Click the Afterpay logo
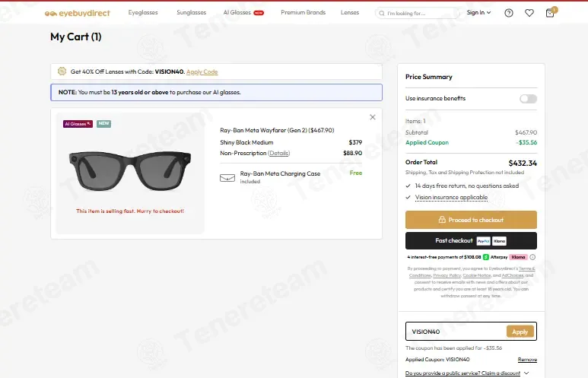Viewport: 588px width, 378px height. click(x=495, y=257)
